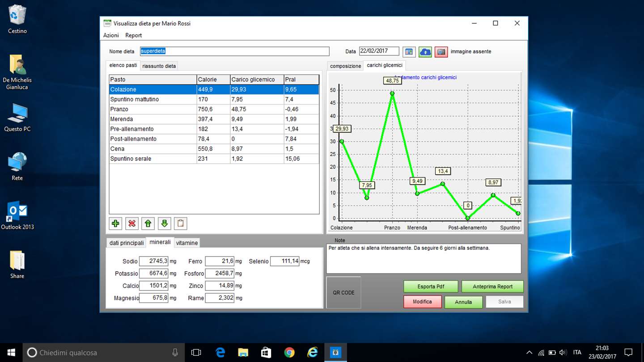
Task: Delete selected meal with red X
Action: point(132,223)
